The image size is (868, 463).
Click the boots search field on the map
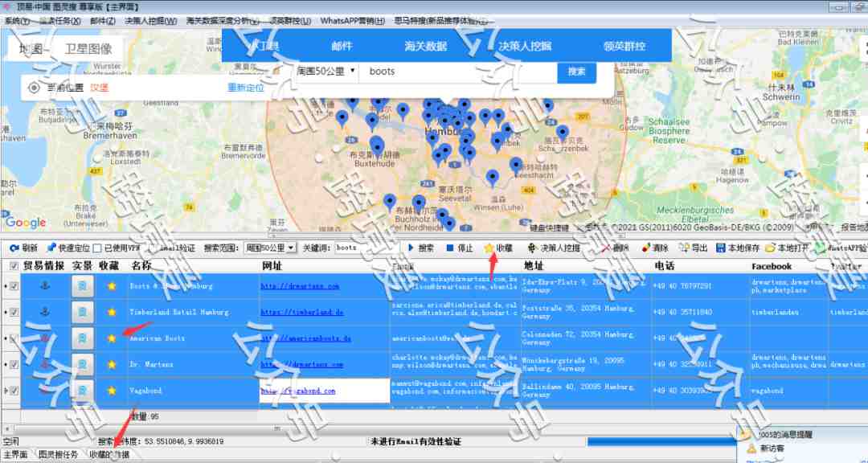(457, 72)
